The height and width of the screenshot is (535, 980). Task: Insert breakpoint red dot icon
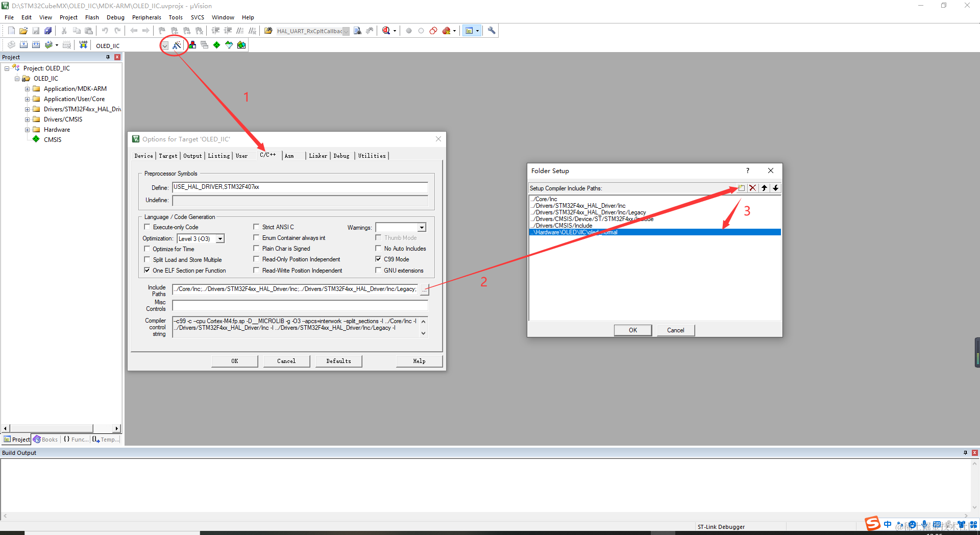tap(409, 31)
